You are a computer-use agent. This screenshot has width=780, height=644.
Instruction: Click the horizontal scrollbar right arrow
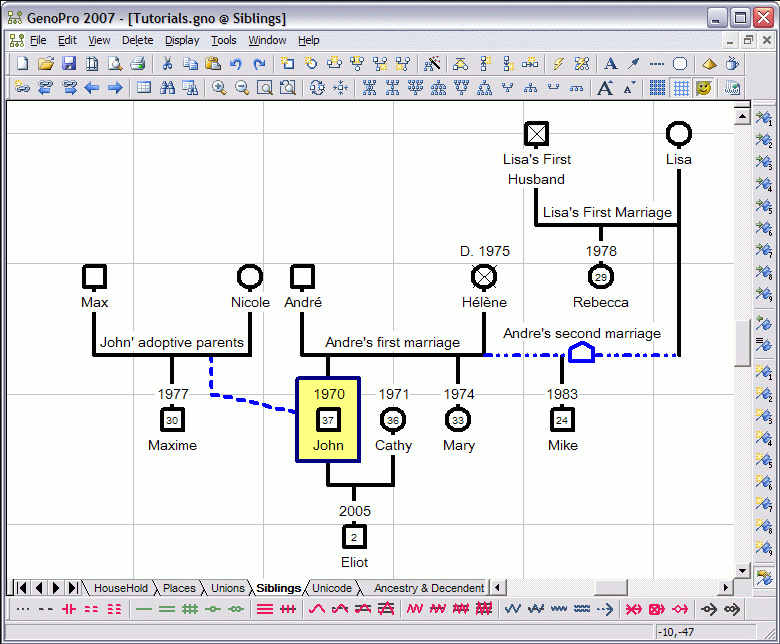coord(726,588)
